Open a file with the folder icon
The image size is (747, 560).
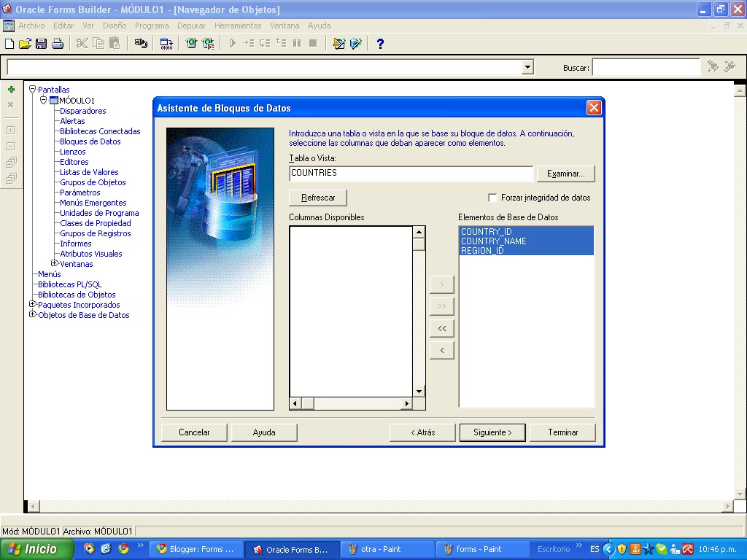point(25,44)
